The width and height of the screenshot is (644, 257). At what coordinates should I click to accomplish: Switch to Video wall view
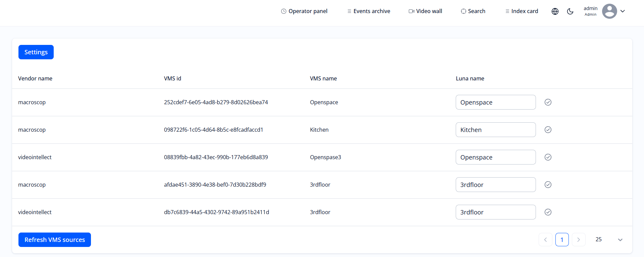[x=425, y=11]
